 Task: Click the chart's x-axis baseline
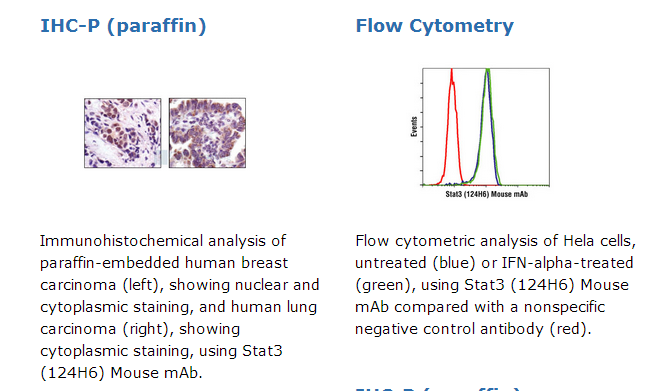(486, 185)
